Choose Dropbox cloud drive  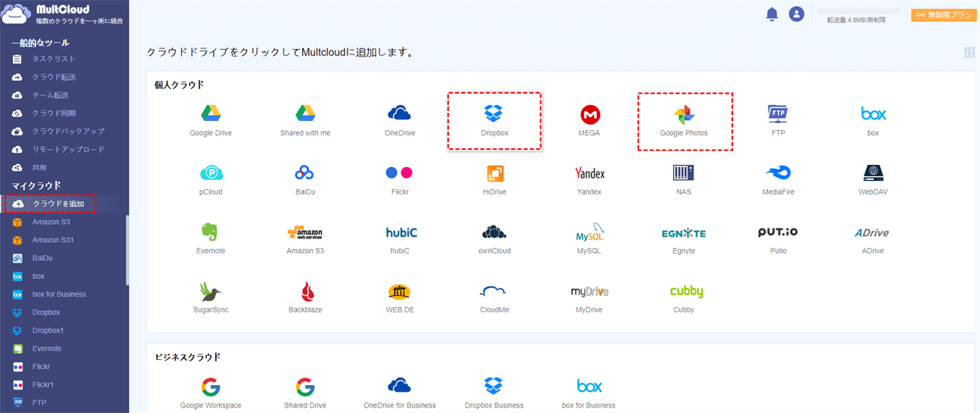pyautogui.click(x=494, y=121)
